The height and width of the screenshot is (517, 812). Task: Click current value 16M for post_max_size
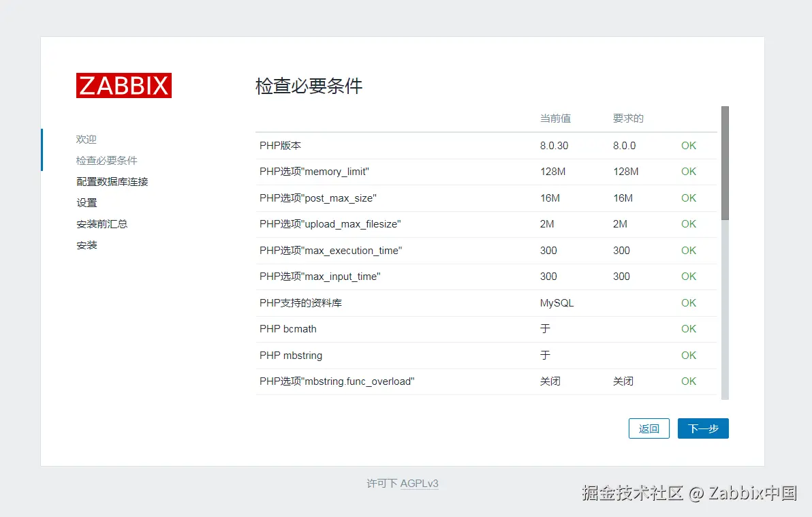[550, 198]
